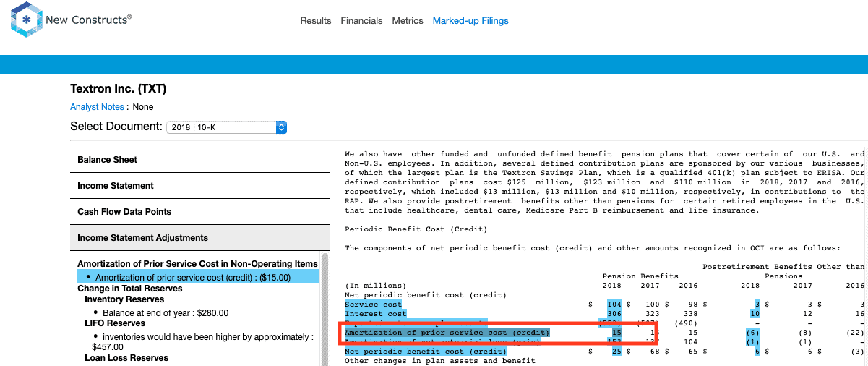This screenshot has height=366, width=868.
Task: Select Balance at end of year $280.00 item
Action: point(166,313)
